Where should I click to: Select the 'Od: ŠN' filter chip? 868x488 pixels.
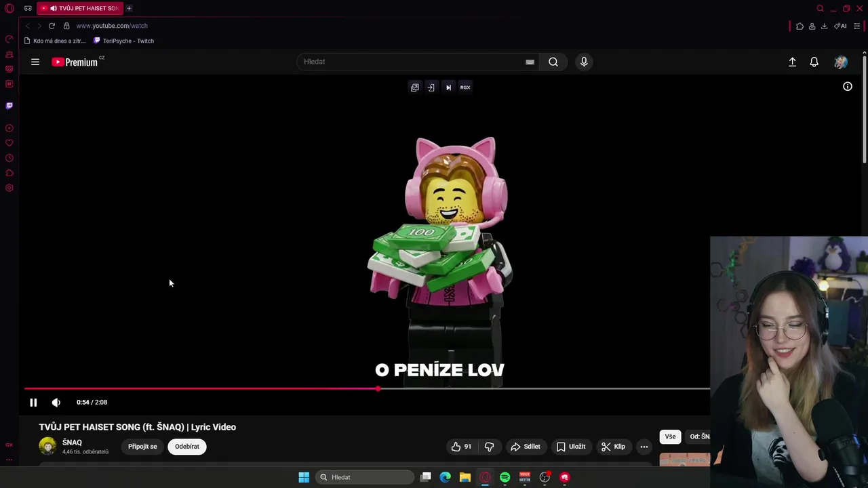[698, 436]
